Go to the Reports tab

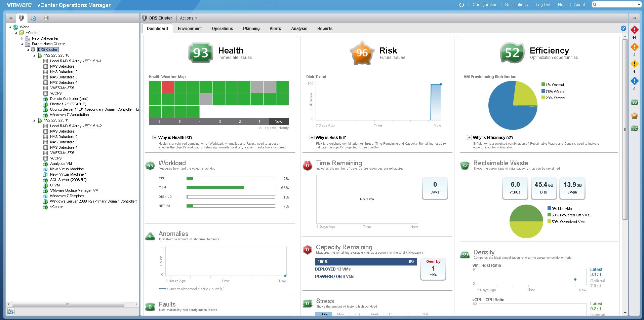pyautogui.click(x=325, y=29)
